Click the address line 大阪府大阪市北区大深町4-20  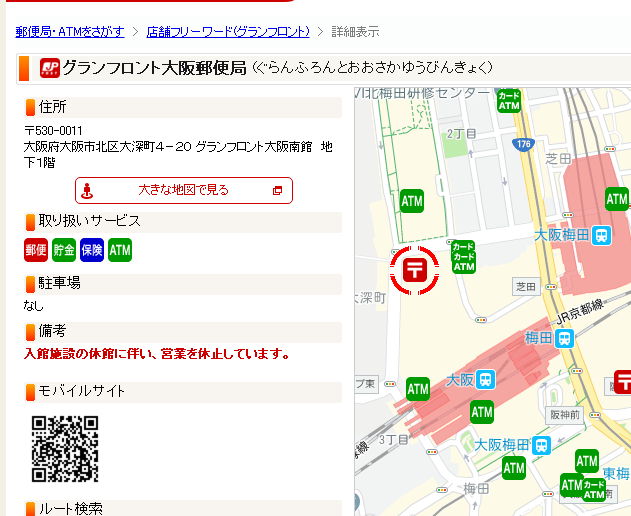tap(107, 147)
